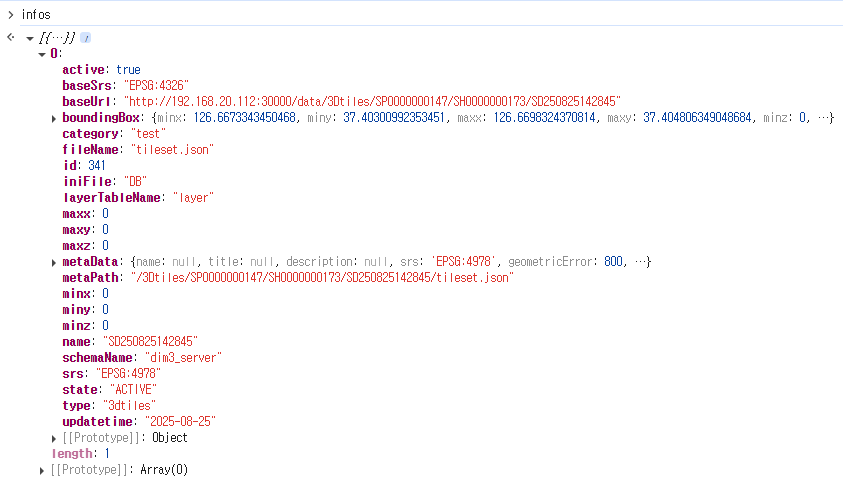Click the boundingBox minx value 126.6673343450468
The height and width of the screenshot is (484, 843).
[245, 118]
